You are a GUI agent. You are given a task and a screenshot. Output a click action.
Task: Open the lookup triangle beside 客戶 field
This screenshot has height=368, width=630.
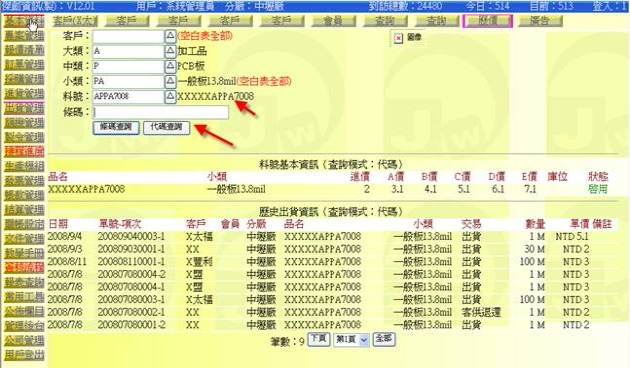pos(170,36)
